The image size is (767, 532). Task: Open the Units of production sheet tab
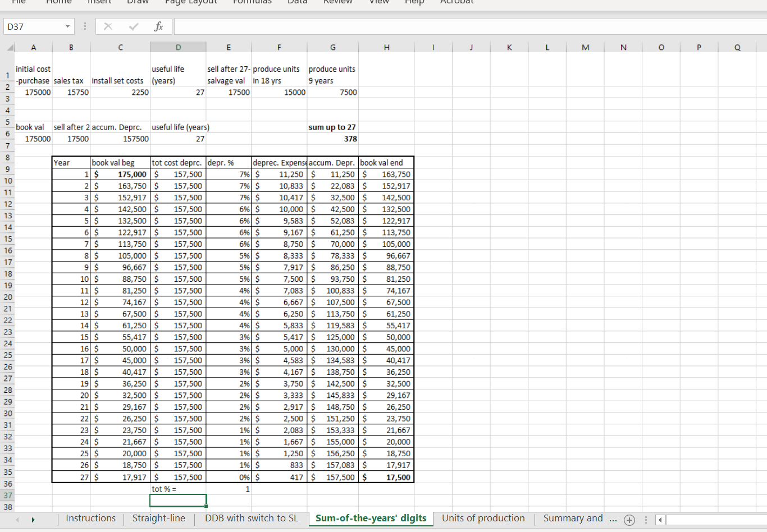click(x=483, y=519)
